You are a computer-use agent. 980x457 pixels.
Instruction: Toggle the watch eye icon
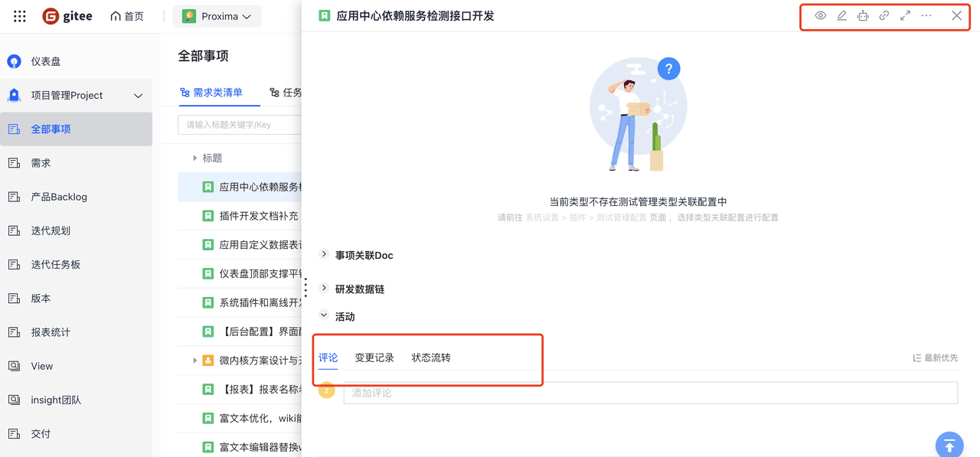820,15
